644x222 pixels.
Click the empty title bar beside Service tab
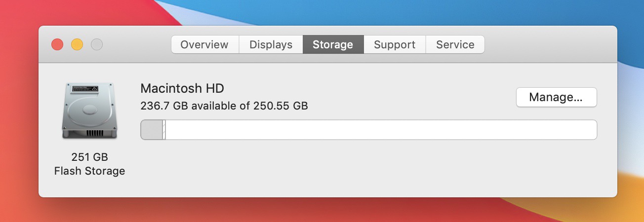pos(548,44)
